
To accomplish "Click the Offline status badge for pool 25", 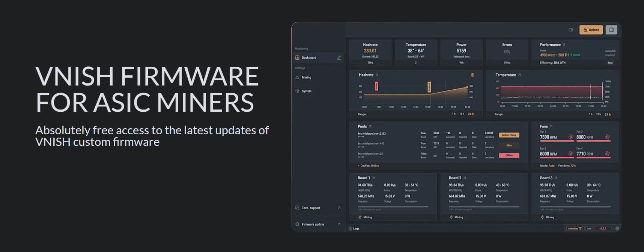I will click(x=509, y=155).
